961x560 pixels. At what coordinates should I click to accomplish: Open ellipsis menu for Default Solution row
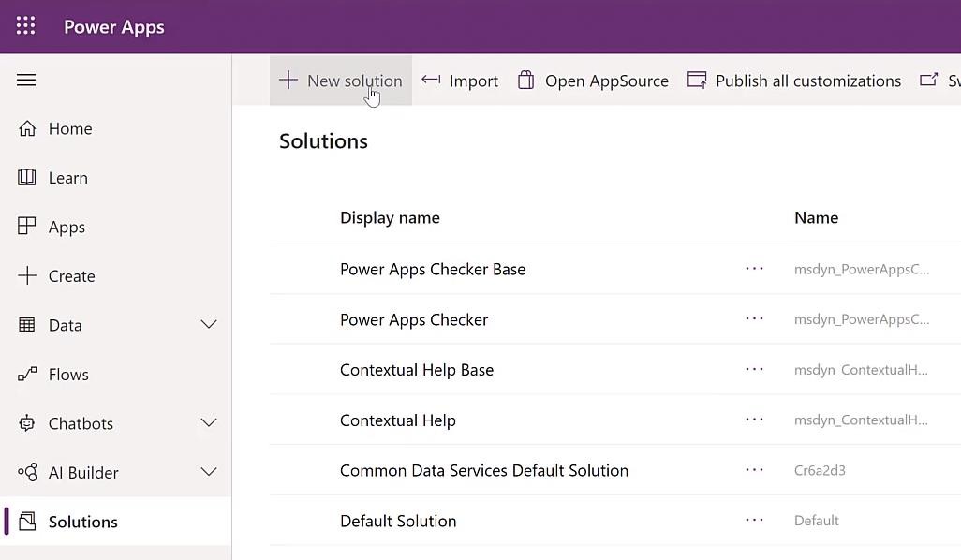pyautogui.click(x=754, y=520)
